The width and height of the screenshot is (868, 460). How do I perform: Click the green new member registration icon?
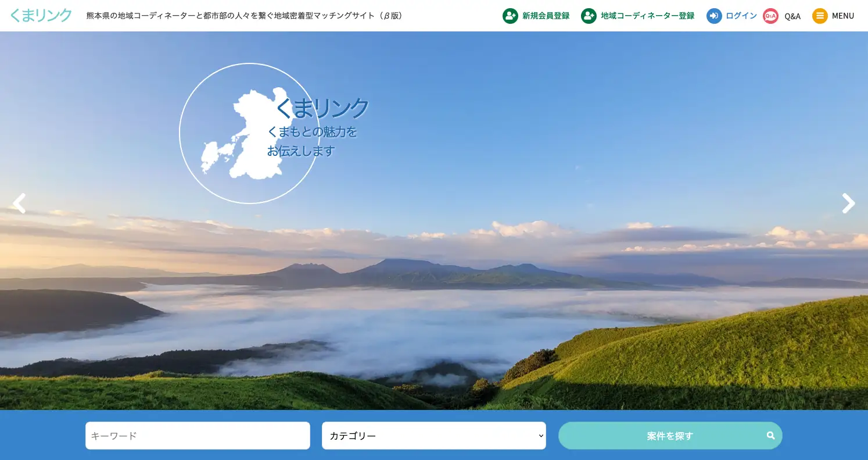tap(510, 16)
